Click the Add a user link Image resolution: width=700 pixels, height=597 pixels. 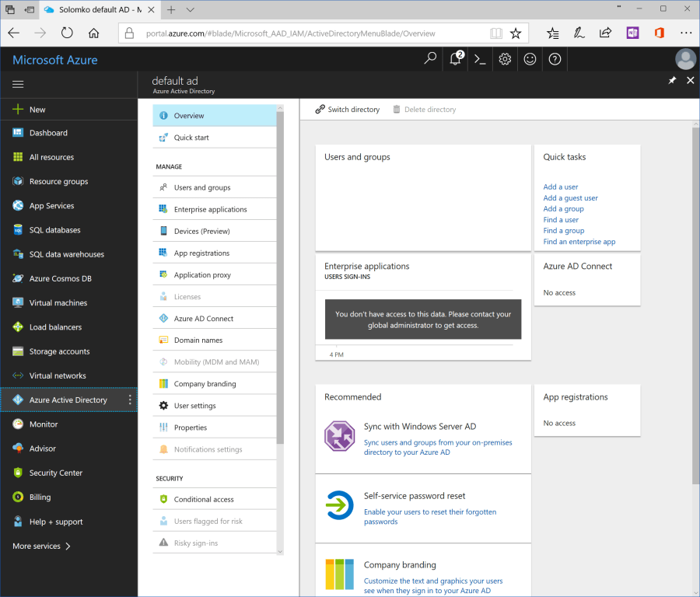point(560,187)
